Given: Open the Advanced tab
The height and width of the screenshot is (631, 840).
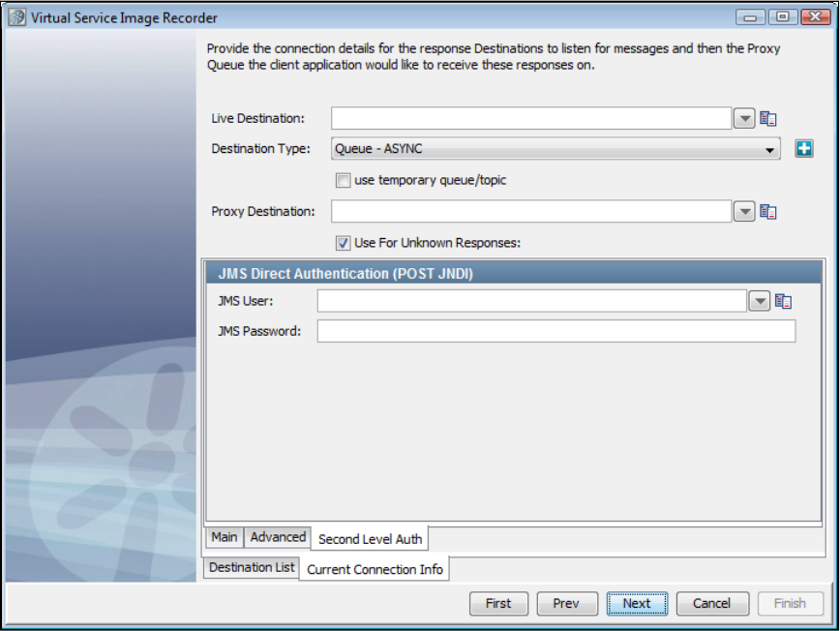Looking at the screenshot, I should 278,537.
